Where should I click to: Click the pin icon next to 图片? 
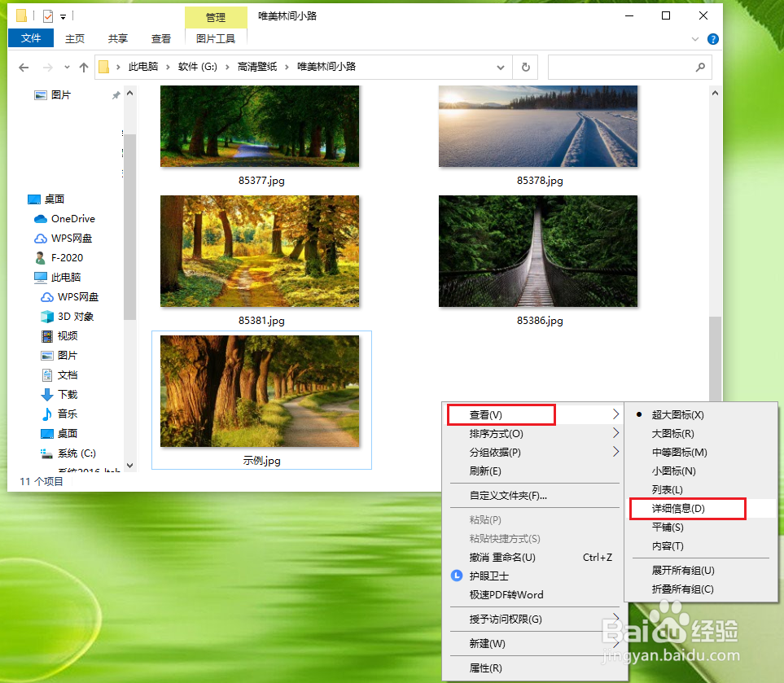pos(116,95)
